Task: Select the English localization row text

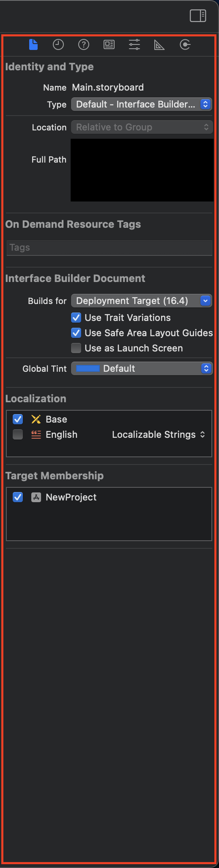Action: 61,434
